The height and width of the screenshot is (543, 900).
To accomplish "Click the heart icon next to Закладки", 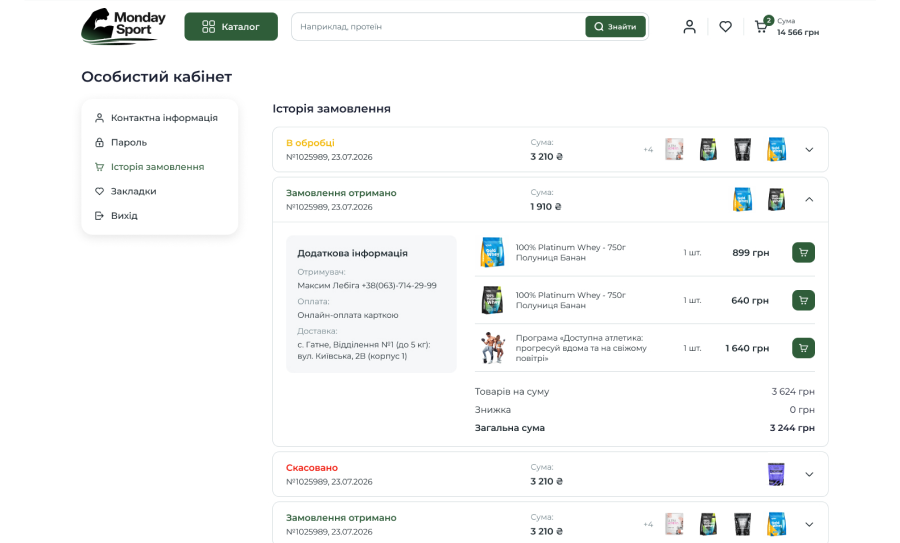I will (x=99, y=191).
